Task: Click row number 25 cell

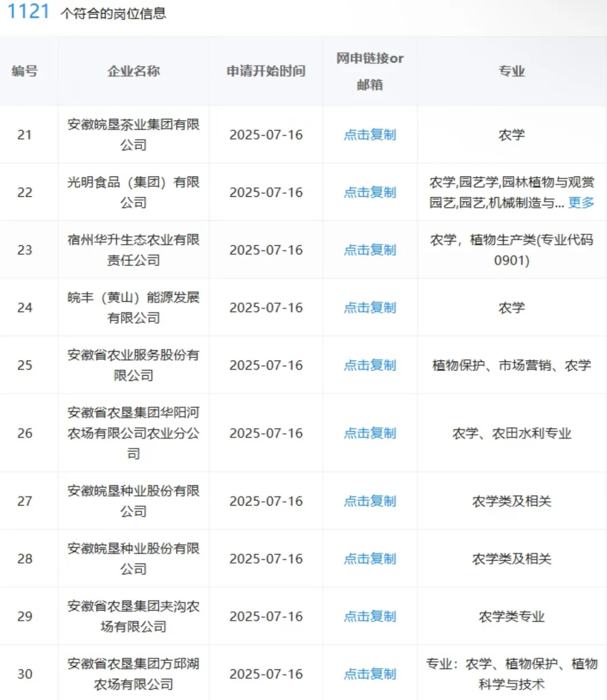Action: point(25,365)
